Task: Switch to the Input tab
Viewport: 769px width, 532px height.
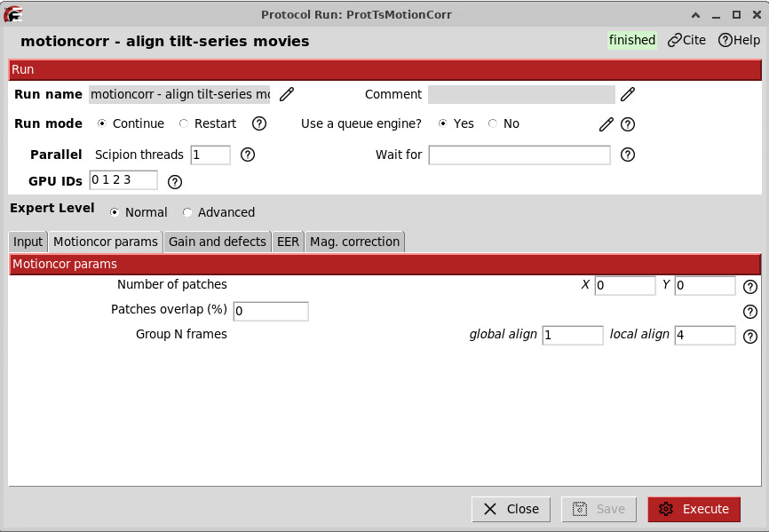Action: (x=28, y=242)
